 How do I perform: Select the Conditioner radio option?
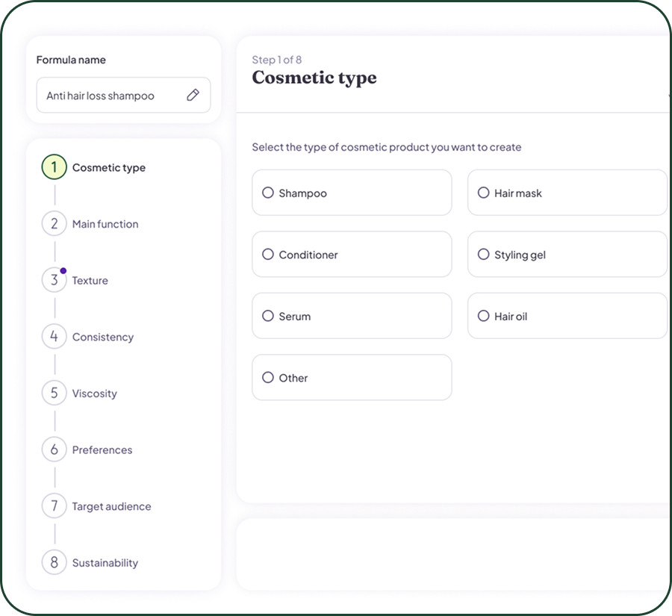pos(268,255)
